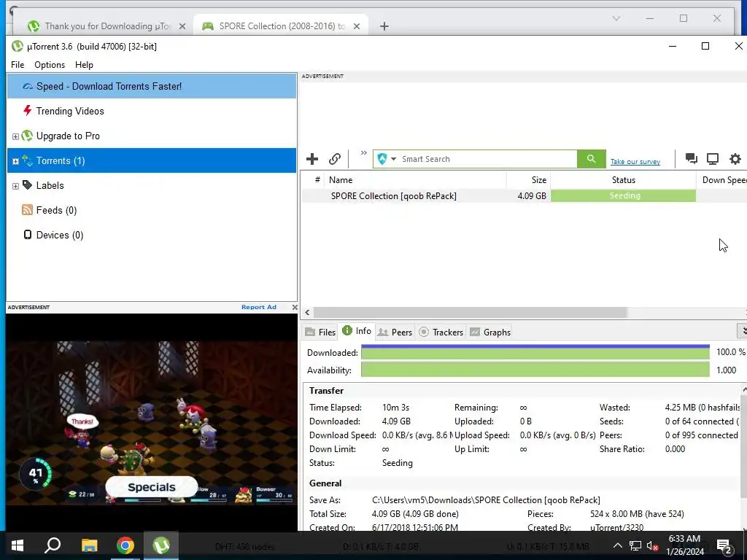Open the browser tab search dropdown chevron

pos(616,18)
